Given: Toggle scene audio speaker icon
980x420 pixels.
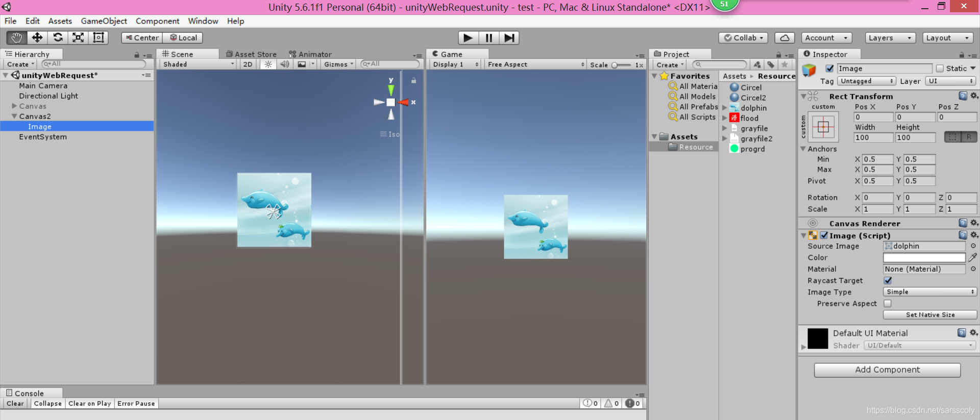Looking at the screenshot, I should tap(285, 64).
